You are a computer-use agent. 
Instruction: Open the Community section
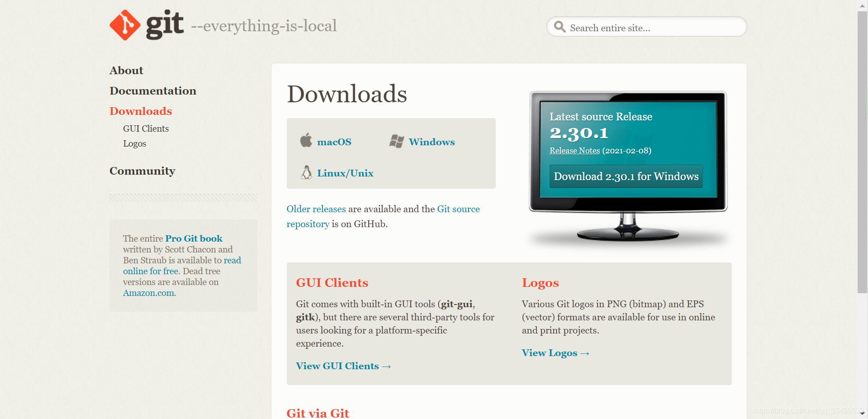pos(142,171)
